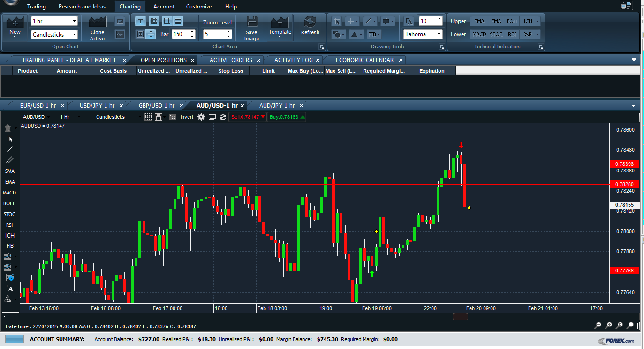The width and height of the screenshot is (644, 349).
Task: Open chart settings gear icon
Action: point(201,117)
